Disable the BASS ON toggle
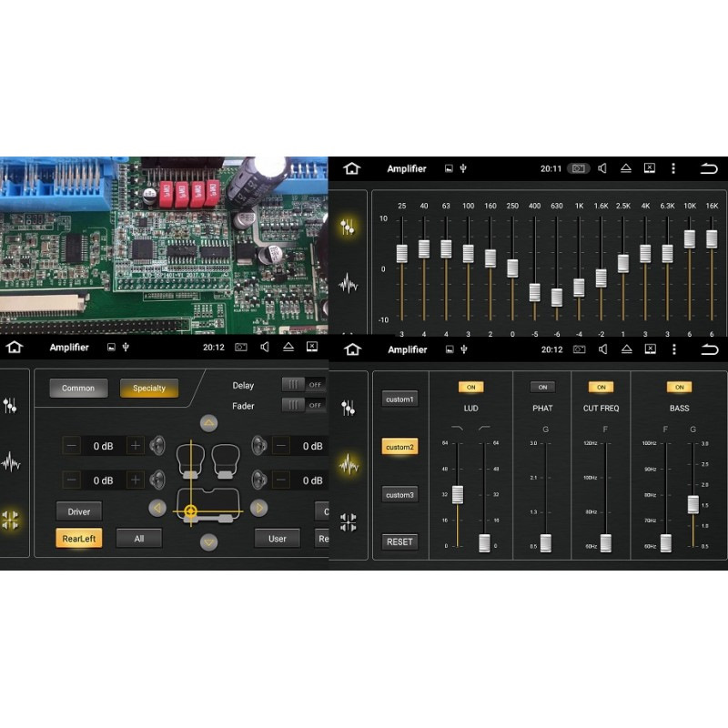Screen dimensions: 728x728 click(679, 388)
